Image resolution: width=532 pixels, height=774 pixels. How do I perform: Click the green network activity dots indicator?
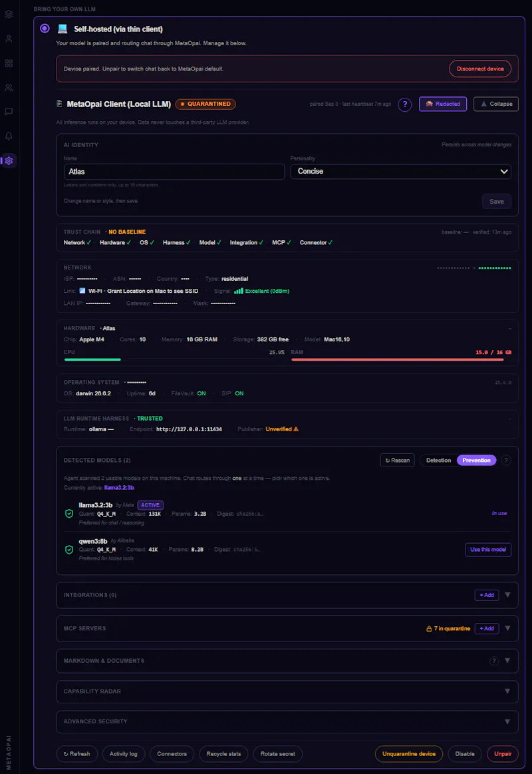click(x=495, y=268)
